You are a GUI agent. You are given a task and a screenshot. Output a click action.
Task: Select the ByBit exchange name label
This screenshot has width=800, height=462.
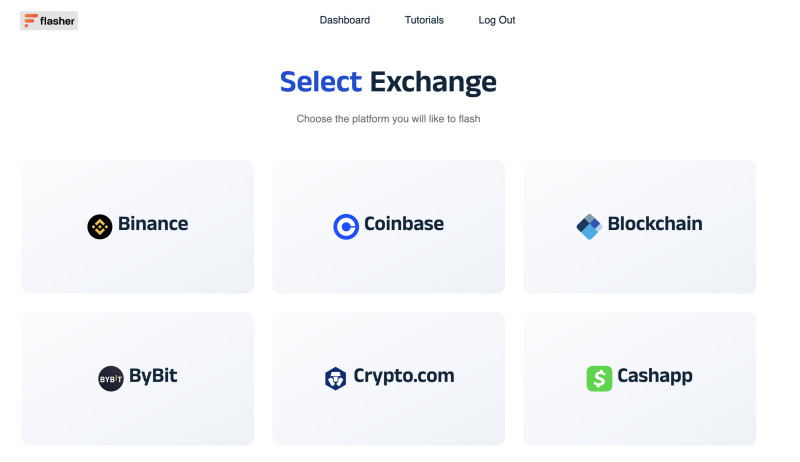(x=154, y=377)
